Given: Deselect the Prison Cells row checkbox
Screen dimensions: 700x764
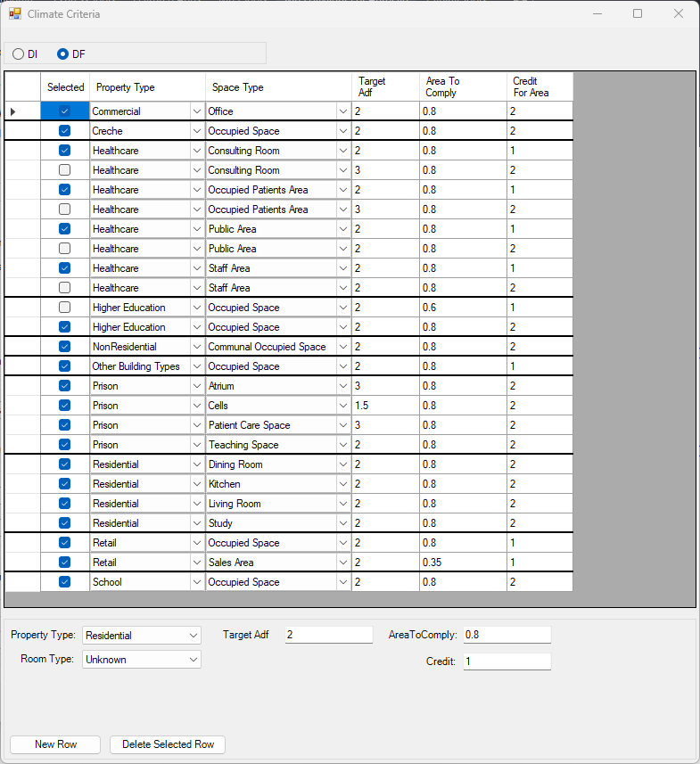Looking at the screenshot, I should pos(64,406).
